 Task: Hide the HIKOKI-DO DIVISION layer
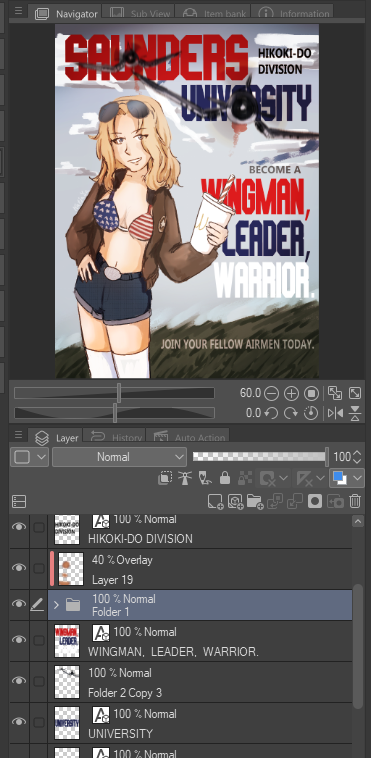(19, 527)
